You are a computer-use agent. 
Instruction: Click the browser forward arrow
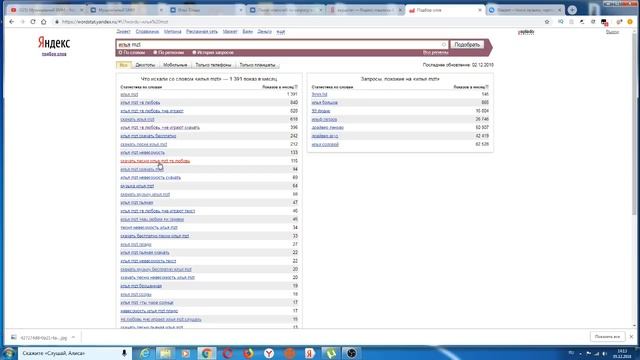(x=22, y=22)
